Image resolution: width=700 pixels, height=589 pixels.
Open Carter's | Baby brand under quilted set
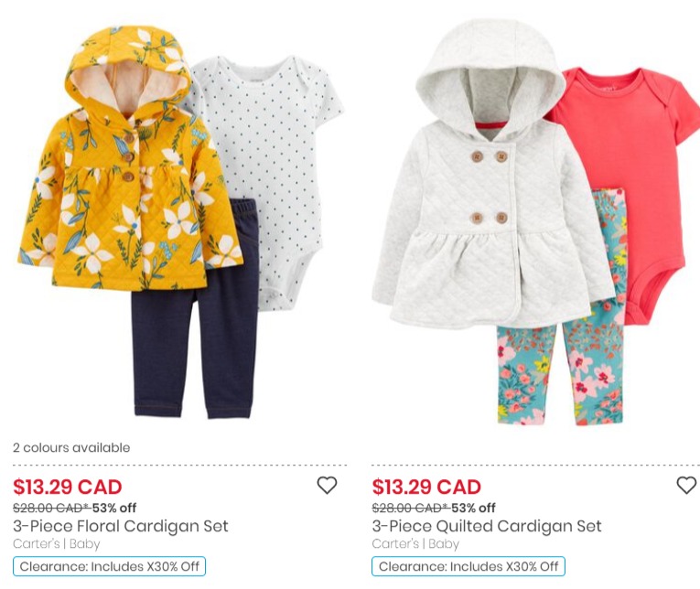[x=415, y=544]
